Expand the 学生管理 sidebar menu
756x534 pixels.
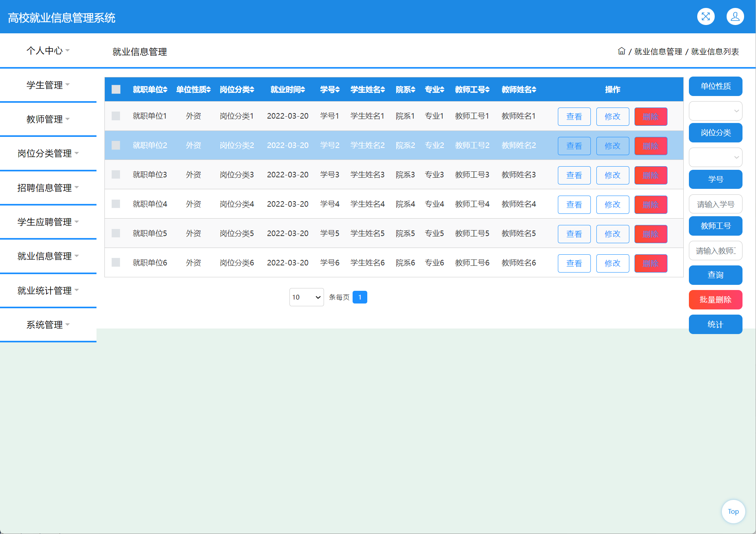[48, 85]
